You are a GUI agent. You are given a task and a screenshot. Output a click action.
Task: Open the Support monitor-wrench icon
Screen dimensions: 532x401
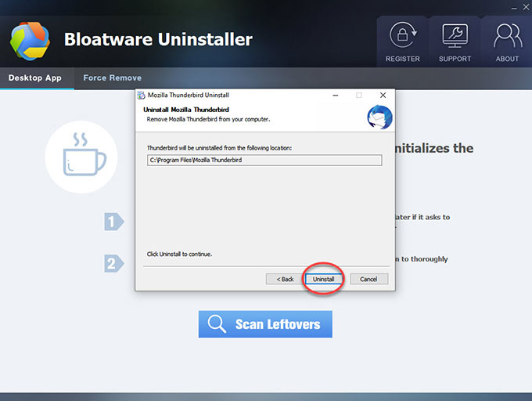point(455,36)
